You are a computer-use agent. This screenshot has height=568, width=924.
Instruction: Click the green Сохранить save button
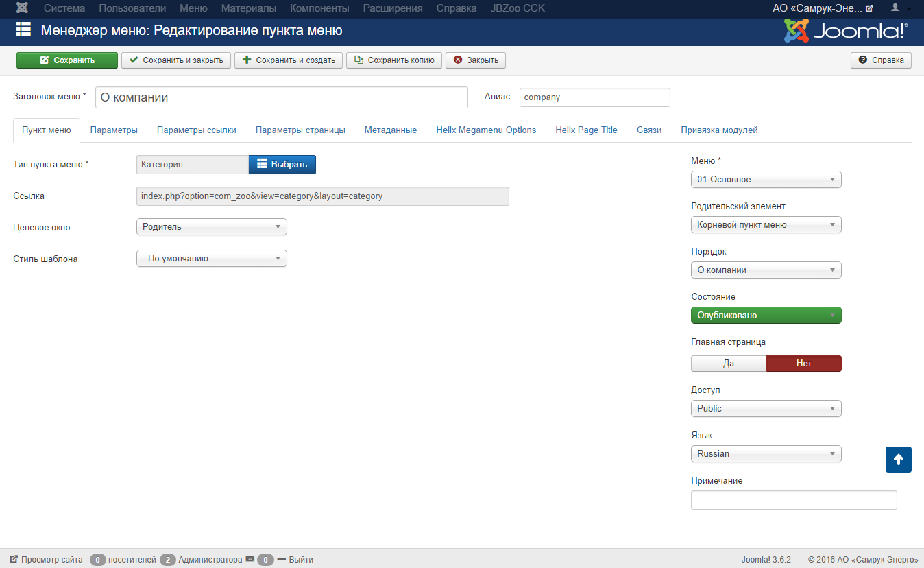[x=67, y=60]
